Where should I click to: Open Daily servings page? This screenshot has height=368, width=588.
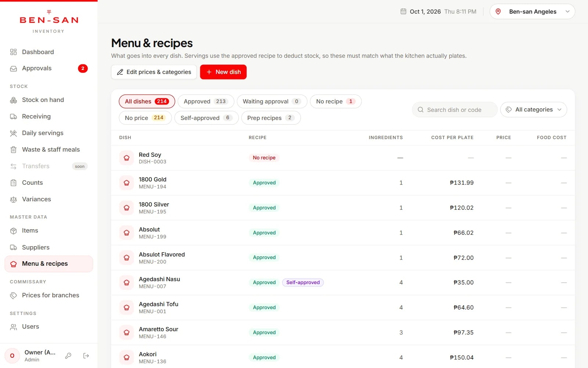(x=49, y=133)
